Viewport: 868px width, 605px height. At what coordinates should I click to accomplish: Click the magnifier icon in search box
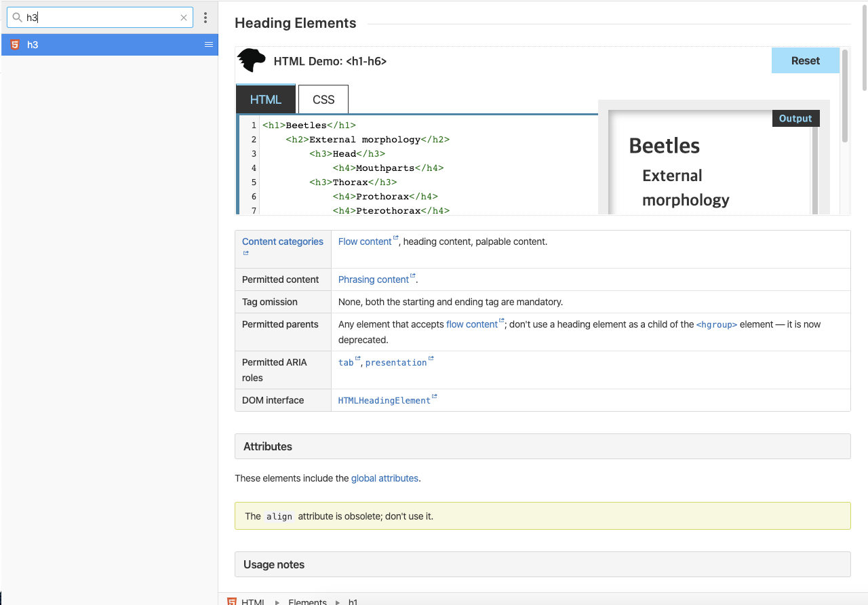pos(18,18)
